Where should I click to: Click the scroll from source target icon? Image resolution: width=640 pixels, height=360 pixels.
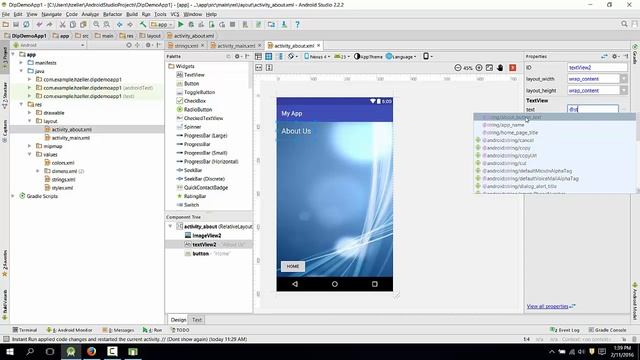tap(129, 45)
